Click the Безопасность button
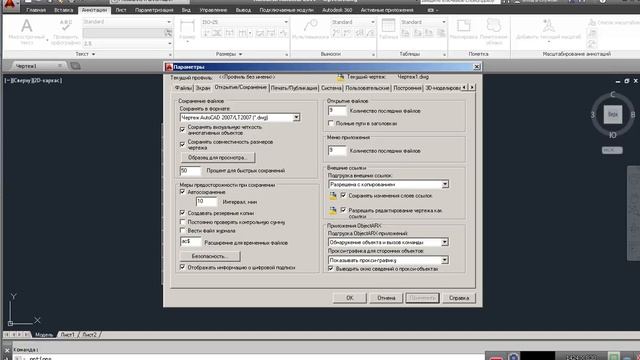 [x=210, y=256]
